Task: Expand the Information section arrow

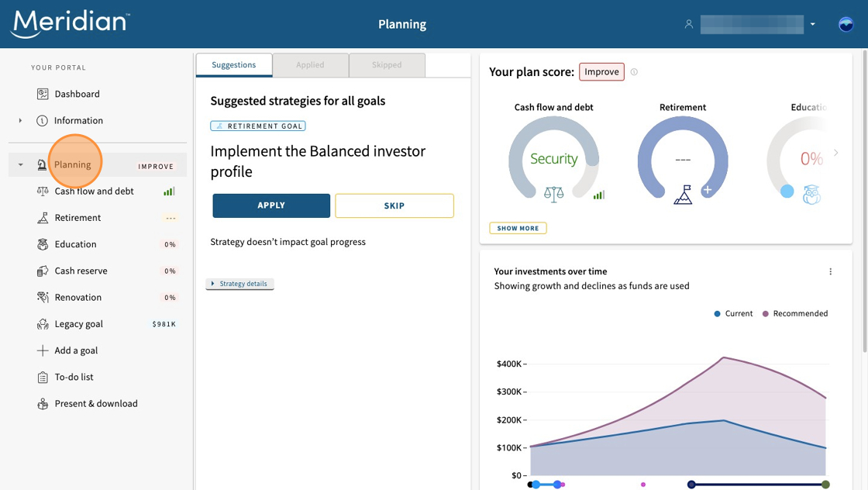Action: pos(20,121)
